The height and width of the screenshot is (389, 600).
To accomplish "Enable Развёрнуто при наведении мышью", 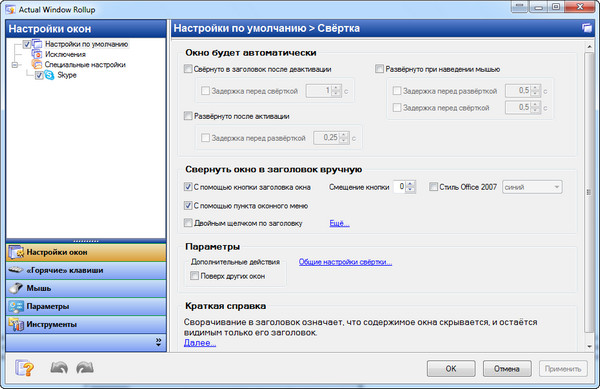I will 379,69.
